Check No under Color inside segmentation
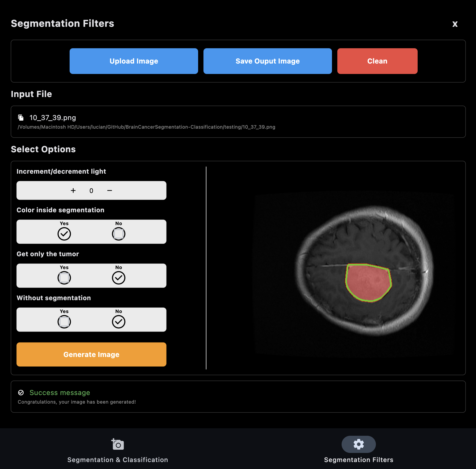Viewport: 476px width, 469px height. (x=119, y=234)
